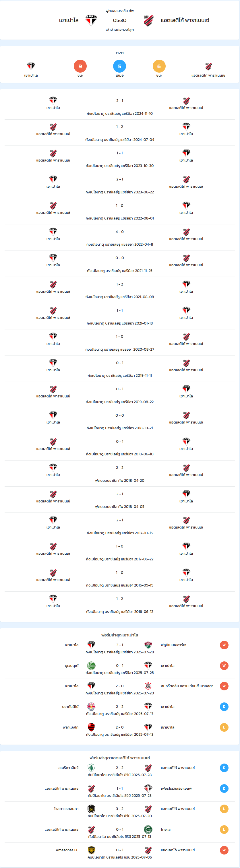Click the yellow 6 wins circle
This screenshot has width=240, height=868.
pyautogui.click(x=159, y=66)
